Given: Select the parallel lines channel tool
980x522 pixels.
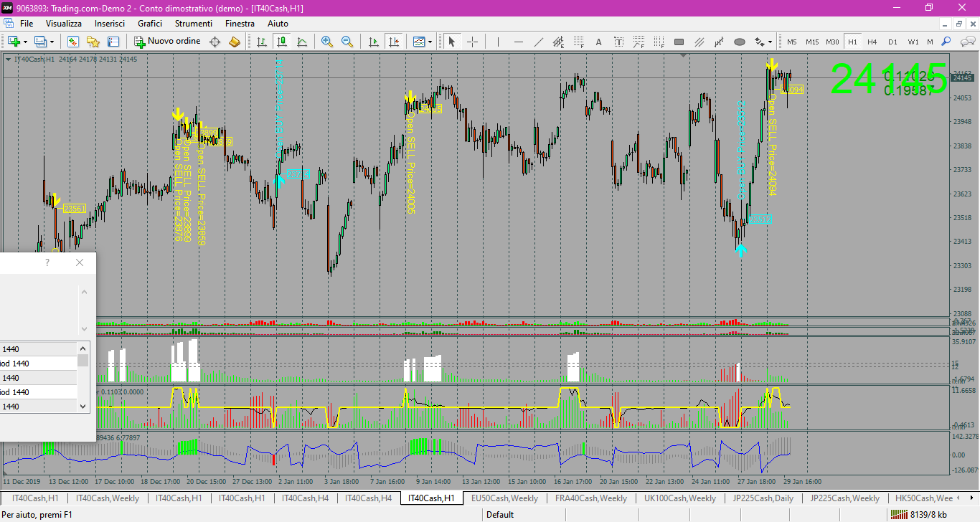Looking at the screenshot, I should pos(699,42).
